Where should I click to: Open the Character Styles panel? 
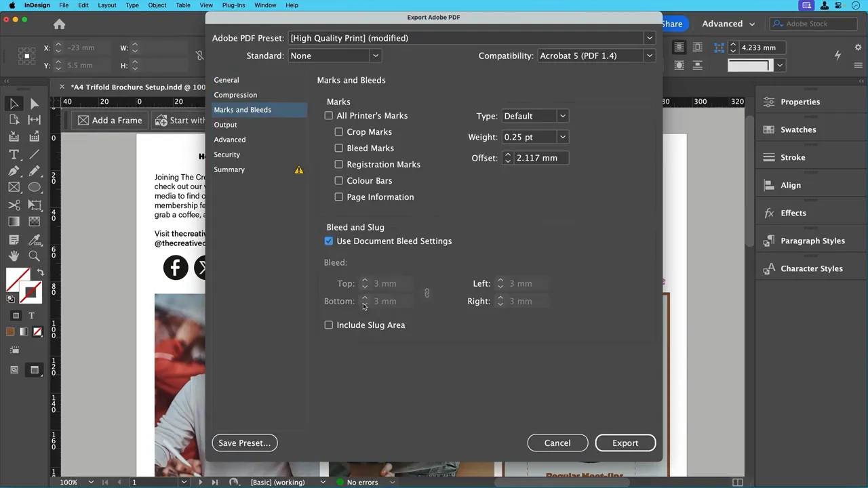pyautogui.click(x=812, y=268)
